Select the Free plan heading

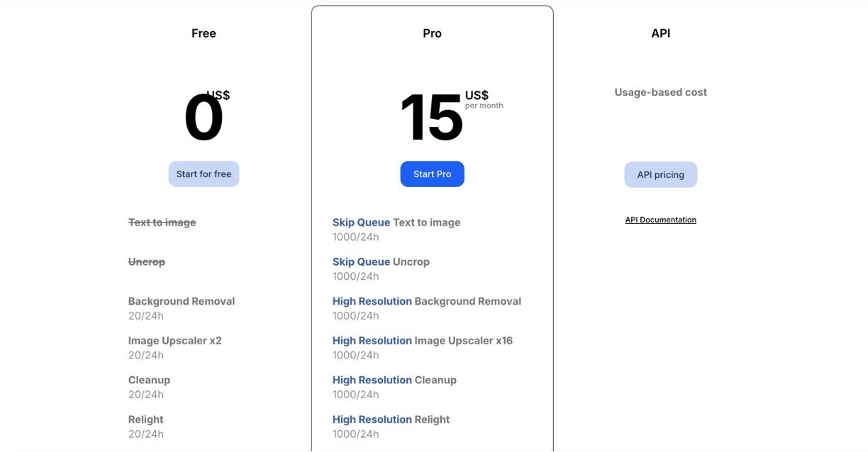tap(204, 33)
